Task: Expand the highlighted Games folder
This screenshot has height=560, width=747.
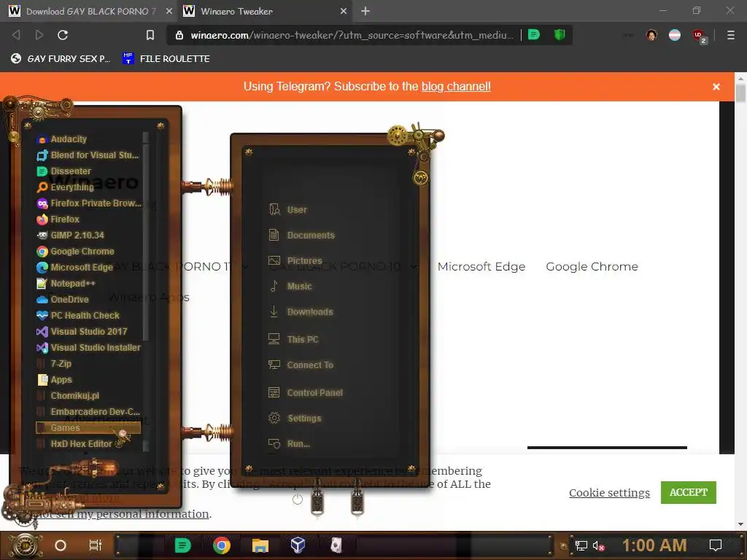Action: pyautogui.click(x=88, y=427)
